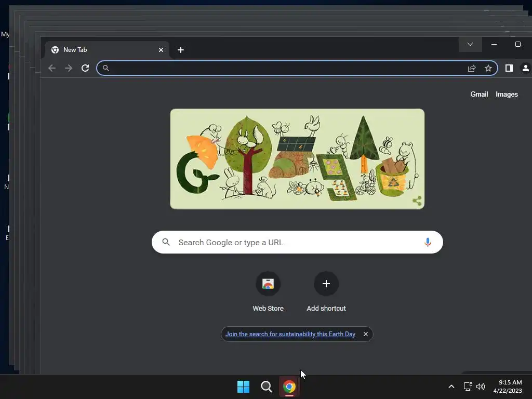Screen dimensions: 532x399
Task: Click the Chrome back arrow
Action: 52,68
